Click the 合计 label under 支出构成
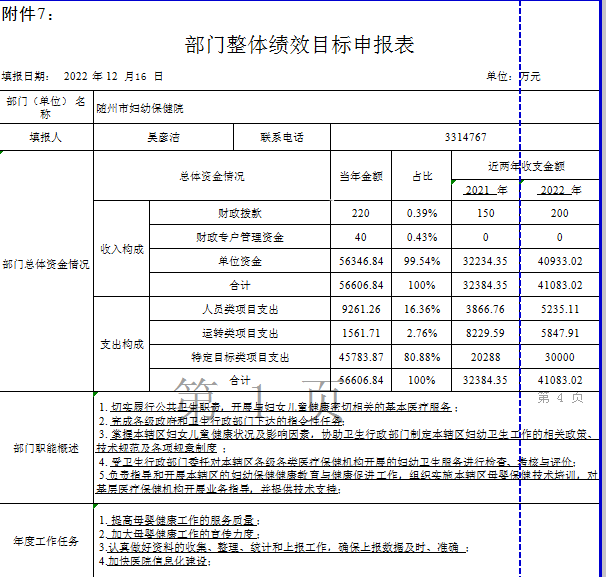This screenshot has height=577, width=606. click(x=240, y=380)
